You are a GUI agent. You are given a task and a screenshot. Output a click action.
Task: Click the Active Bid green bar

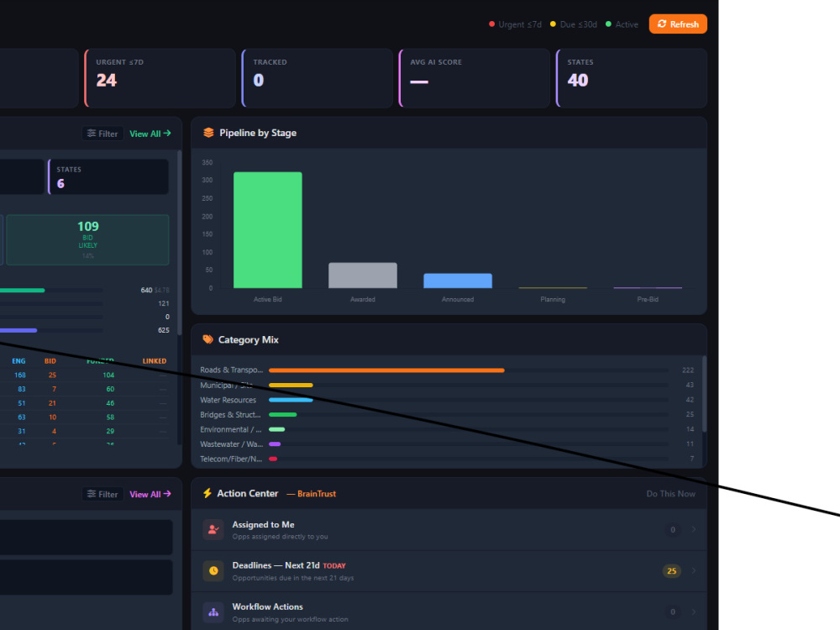click(x=268, y=230)
